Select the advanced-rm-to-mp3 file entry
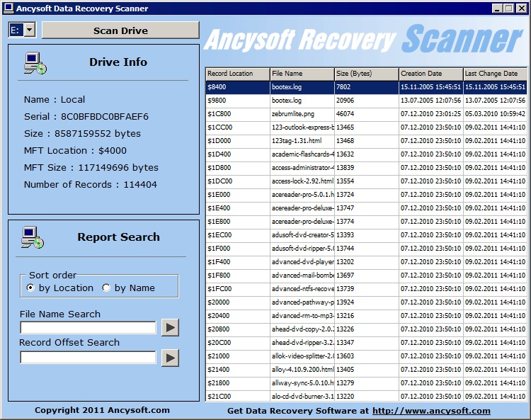The height and width of the screenshot is (420, 531). pos(302,316)
